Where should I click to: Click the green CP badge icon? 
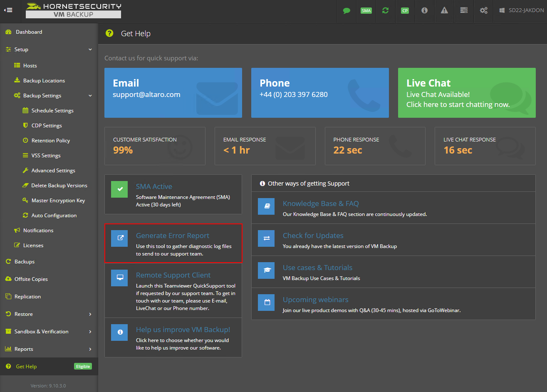pos(405,11)
